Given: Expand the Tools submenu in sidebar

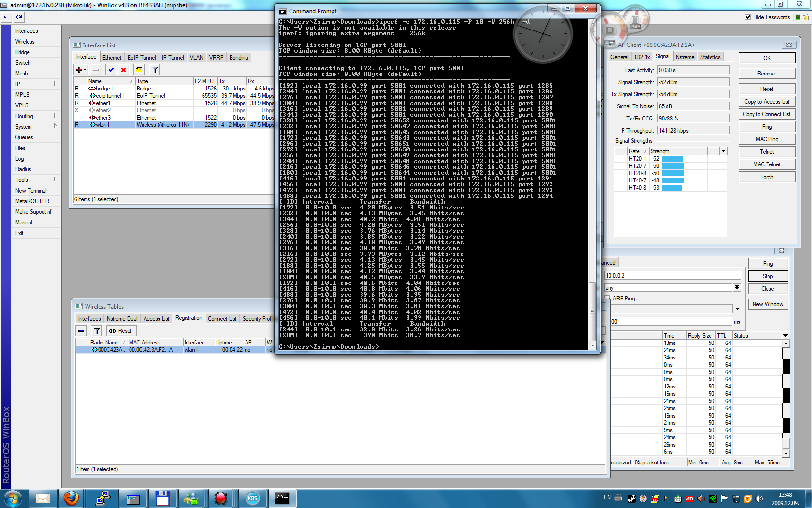Looking at the screenshot, I should 55,179.
